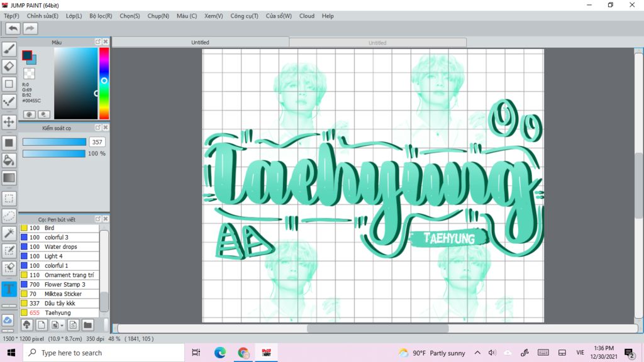
Task: Select the Selection Eraser tool
Action: 9,268
